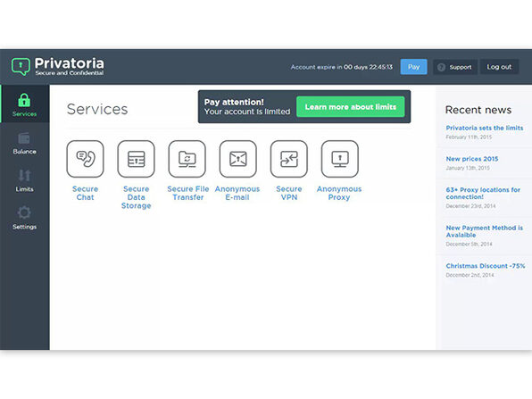The width and height of the screenshot is (532, 399).
Task: Launch the Secure Chat service icon
Action: 85,159
